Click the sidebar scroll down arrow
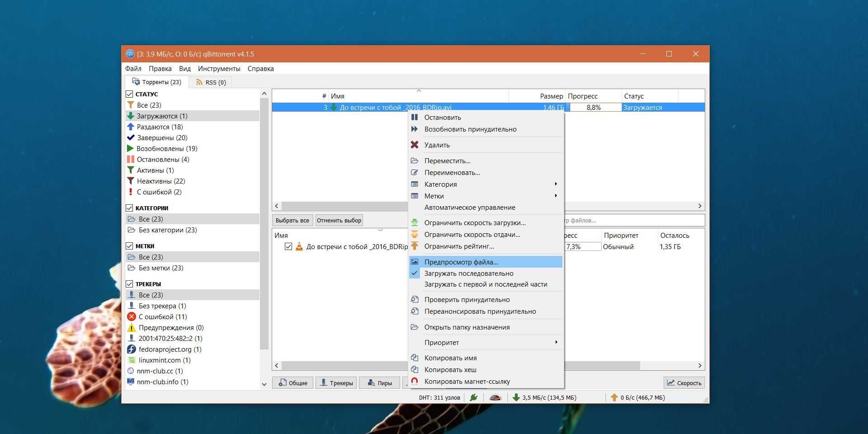868x434 pixels. click(264, 384)
